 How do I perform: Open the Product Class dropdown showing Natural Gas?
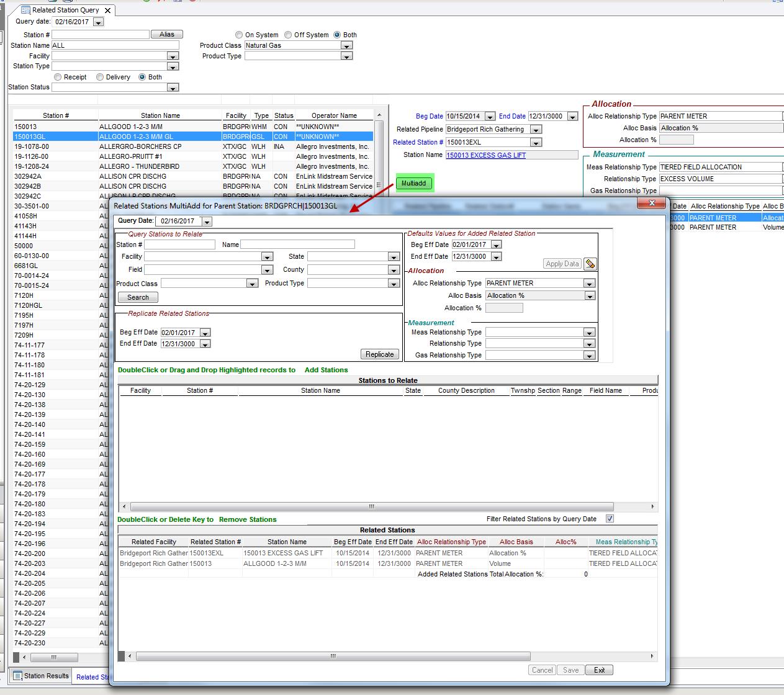click(x=347, y=45)
